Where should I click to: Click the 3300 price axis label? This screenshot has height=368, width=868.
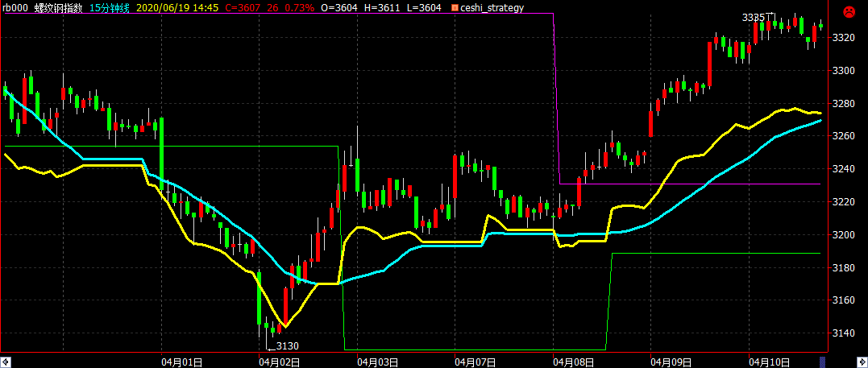click(843, 71)
